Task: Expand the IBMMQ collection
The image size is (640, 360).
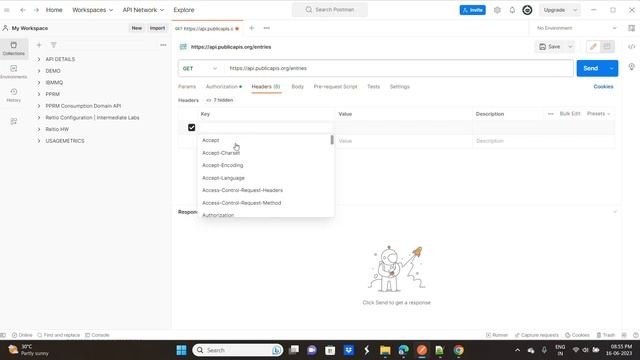Action: point(39,82)
